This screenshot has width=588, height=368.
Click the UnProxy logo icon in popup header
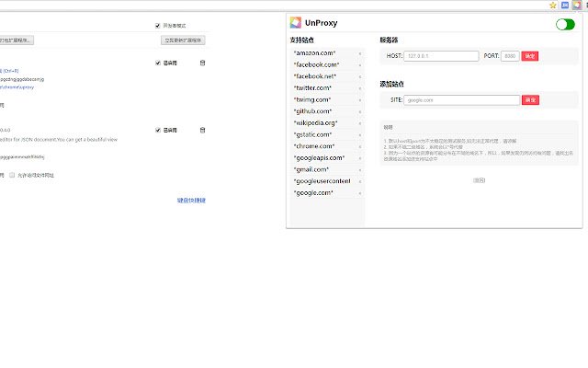[x=296, y=23]
